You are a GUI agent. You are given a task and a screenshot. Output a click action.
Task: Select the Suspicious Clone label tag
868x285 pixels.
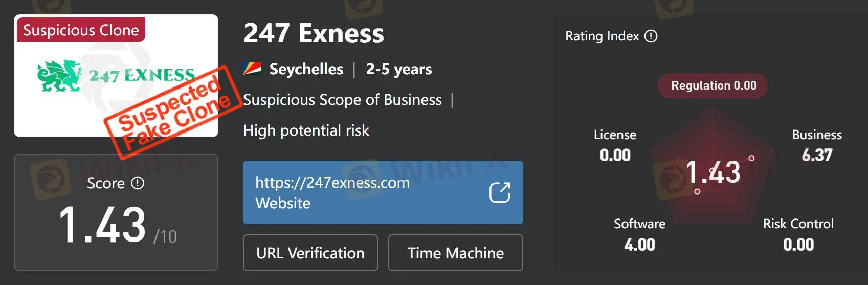point(81,30)
